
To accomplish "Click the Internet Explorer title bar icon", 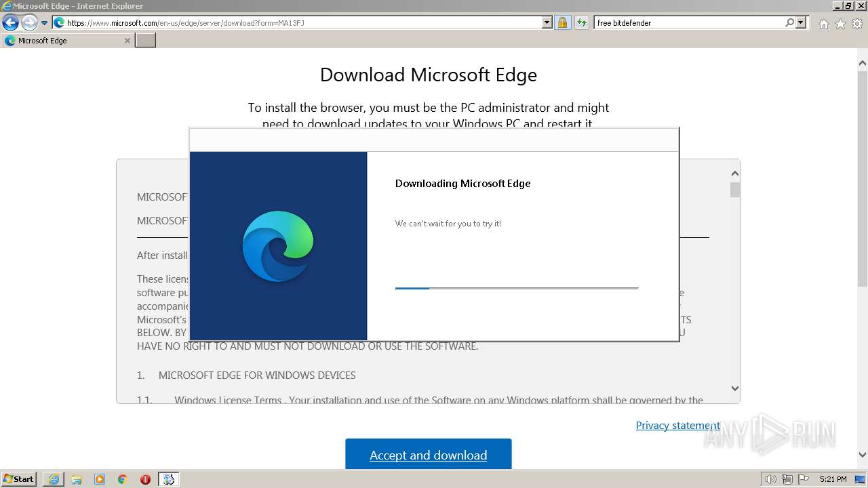I will coord(6,6).
